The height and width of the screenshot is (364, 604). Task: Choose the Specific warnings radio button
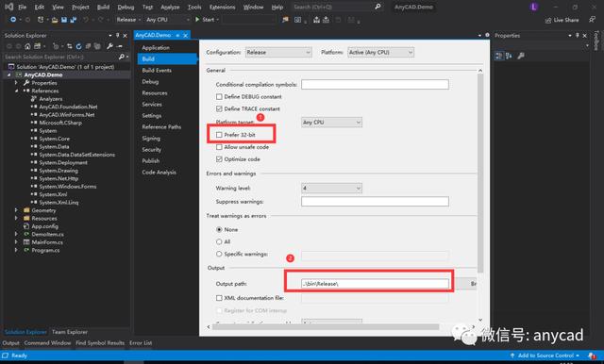219,254
